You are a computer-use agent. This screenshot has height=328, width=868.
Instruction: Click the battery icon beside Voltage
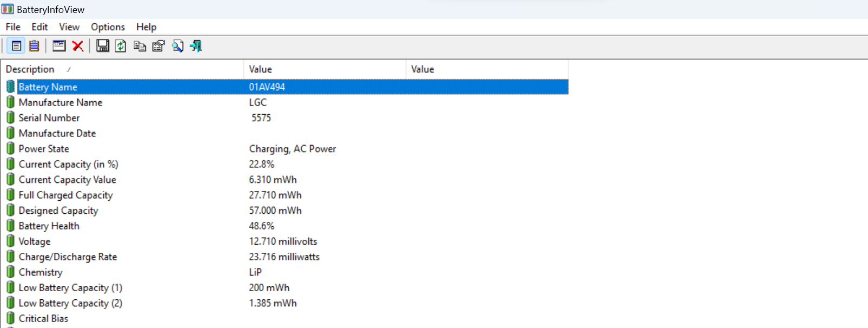tap(10, 241)
